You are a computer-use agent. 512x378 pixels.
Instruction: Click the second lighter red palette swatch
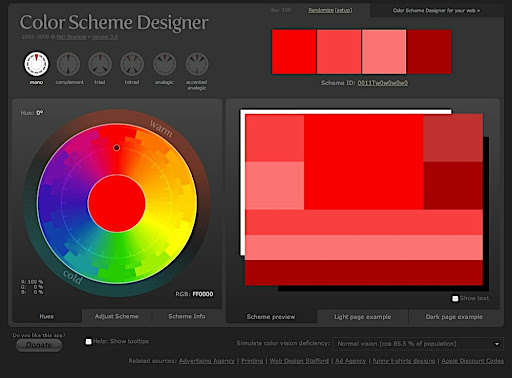click(339, 52)
